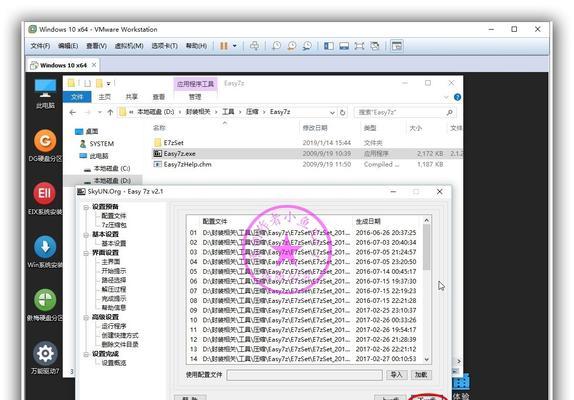Viewport: 574px width, 400px height.
Task: Open the address bar history dropdown
Action: (332, 112)
